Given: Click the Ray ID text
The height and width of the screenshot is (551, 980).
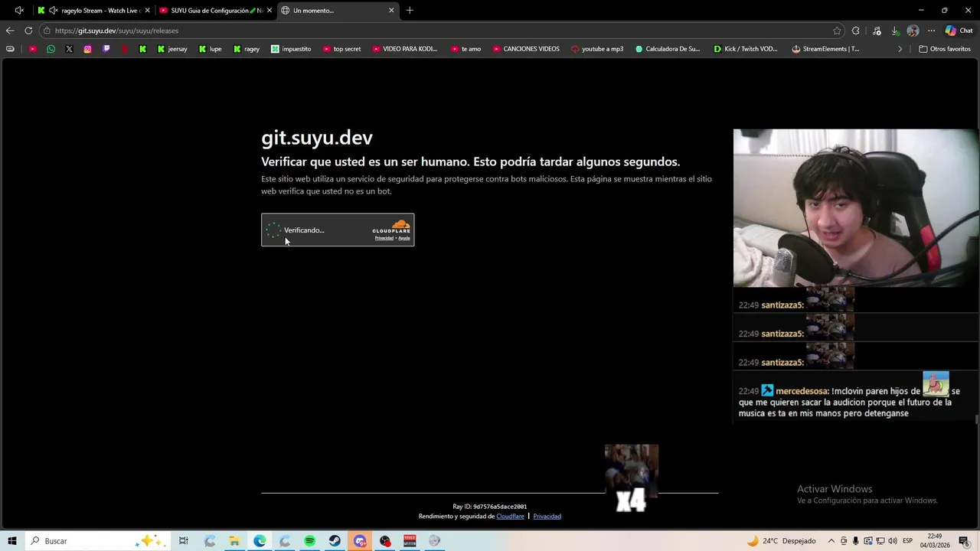Looking at the screenshot, I should click(x=490, y=507).
